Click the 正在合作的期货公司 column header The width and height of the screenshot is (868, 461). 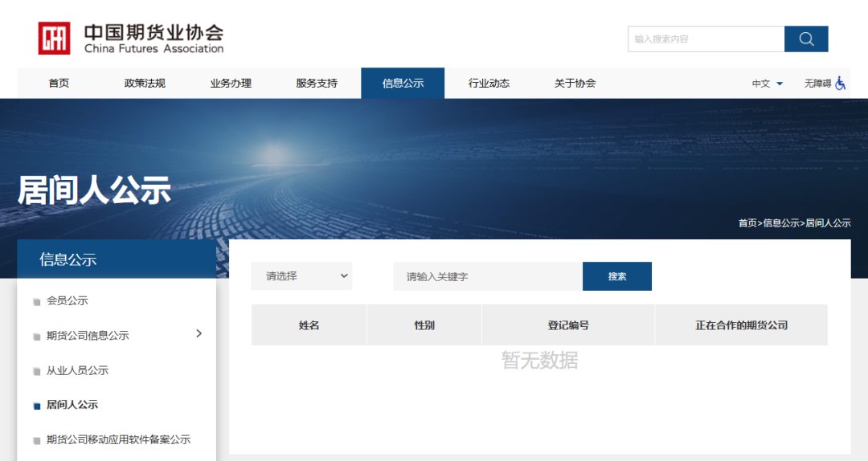click(x=741, y=324)
